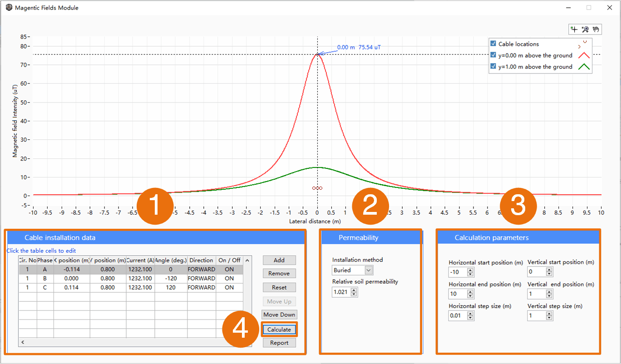621x364 pixels.
Task: Toggle y=0.00 m above ground curve
Action: click(x=493, y=55)
